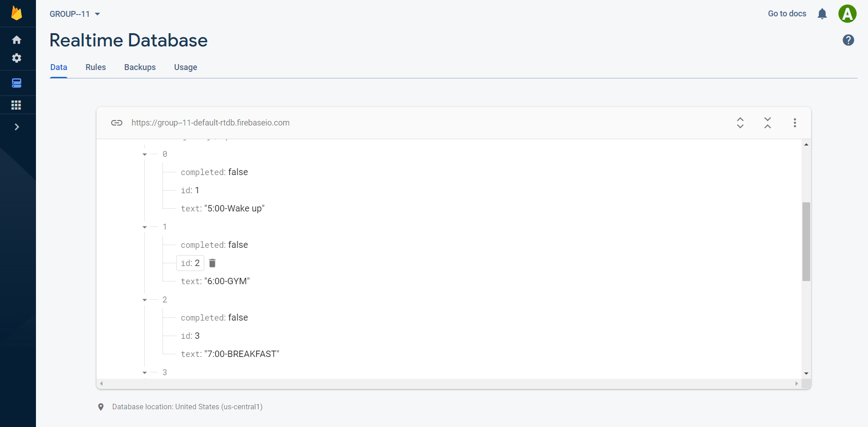Image resolution: width=868 pixels, height=427 pixels.
Task: Open help using the question mark icon
Action: click(848, 40)
